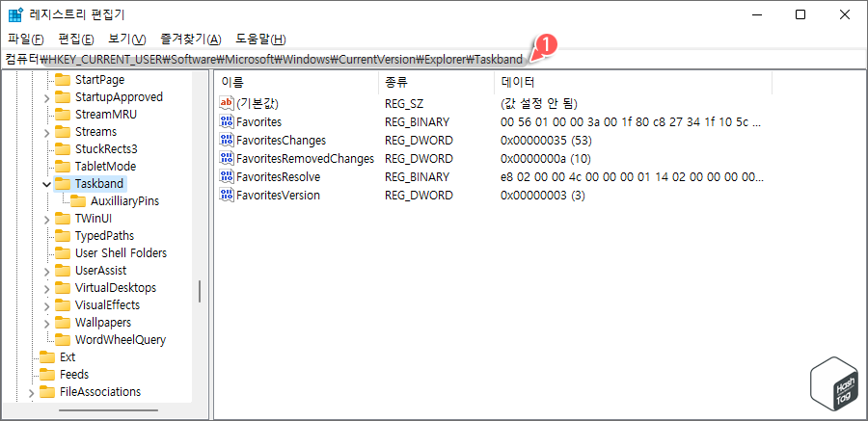Click the StreamMRU folder icon
868x421 pixels.
pyautogui.click(x=63, y=115)
